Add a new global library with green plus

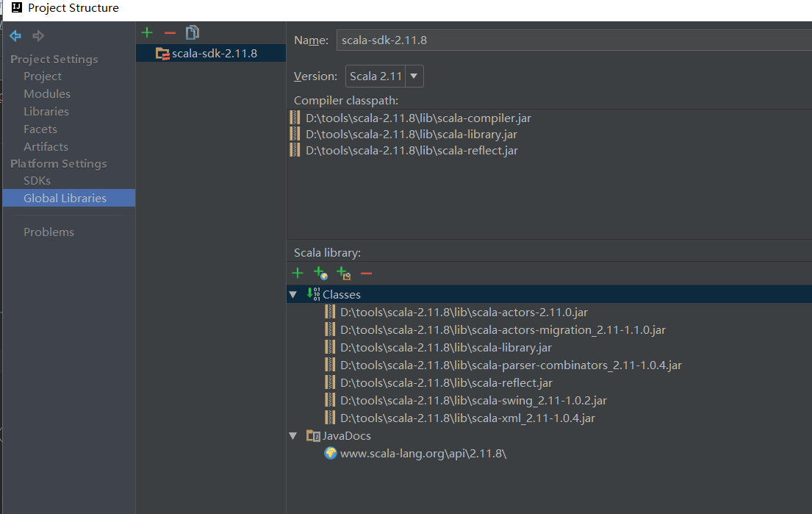(x=147, y=32)
